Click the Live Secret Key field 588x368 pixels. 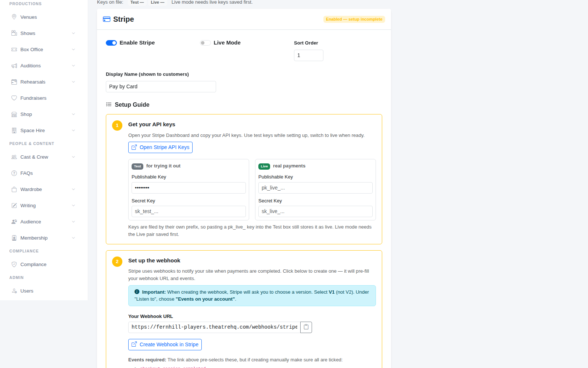315,211
